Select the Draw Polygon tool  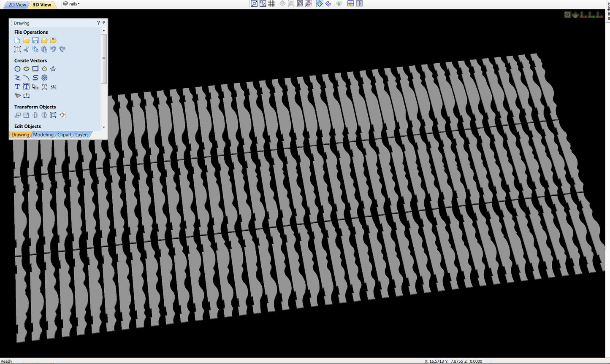(x=44, y=69)
